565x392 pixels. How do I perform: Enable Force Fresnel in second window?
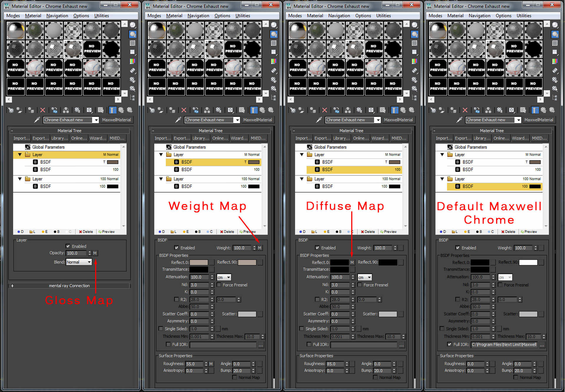pos(219,285)
